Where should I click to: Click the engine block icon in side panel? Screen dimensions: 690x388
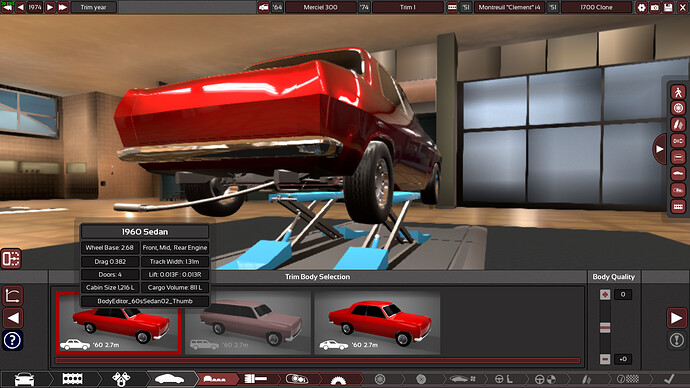678,206
